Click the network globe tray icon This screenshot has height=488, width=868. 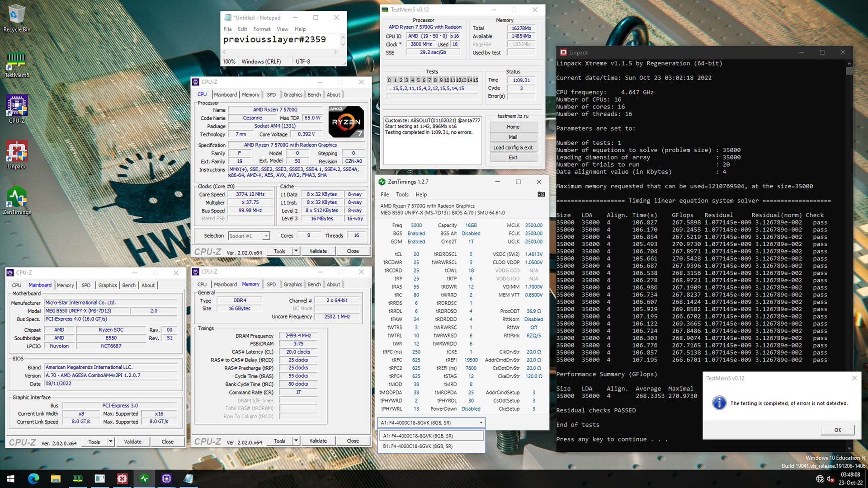(x=820, y=479)
